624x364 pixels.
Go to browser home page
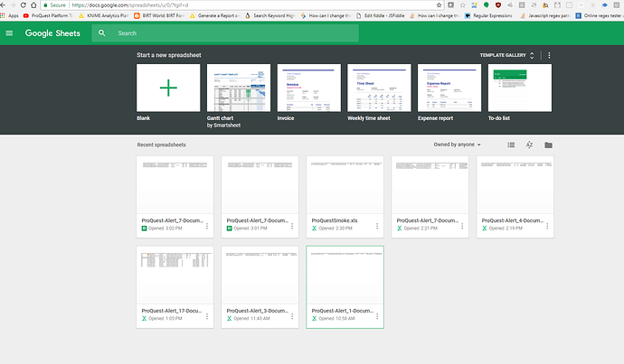pos(33,5)
